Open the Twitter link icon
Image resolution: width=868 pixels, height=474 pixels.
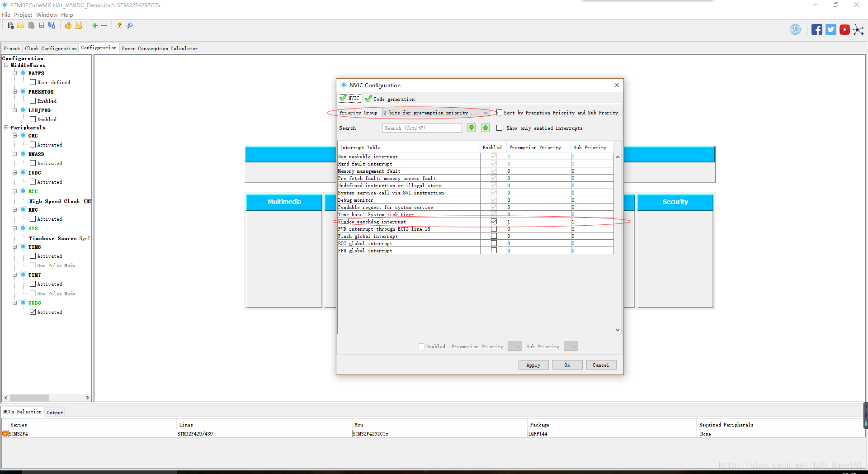pyautogui.click(x=831, y=30)
